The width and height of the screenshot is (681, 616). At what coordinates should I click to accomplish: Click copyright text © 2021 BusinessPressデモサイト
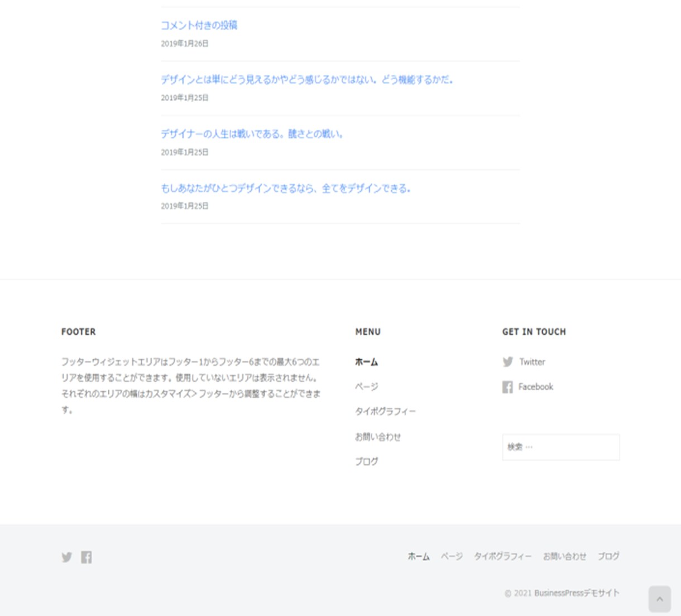562,593
